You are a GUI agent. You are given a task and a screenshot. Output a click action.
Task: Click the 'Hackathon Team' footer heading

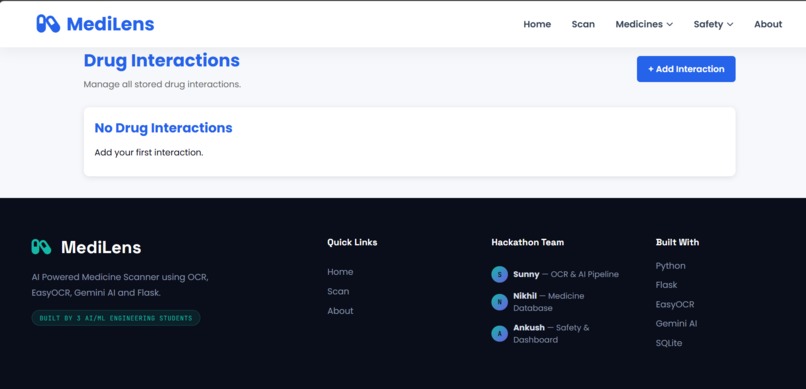pos(527,242)
